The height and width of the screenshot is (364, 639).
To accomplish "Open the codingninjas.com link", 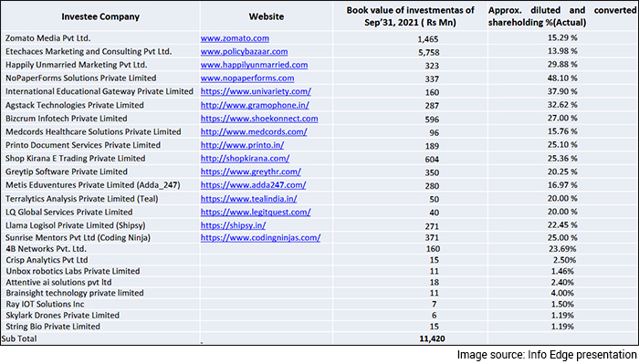I will (x=260, y=237).
